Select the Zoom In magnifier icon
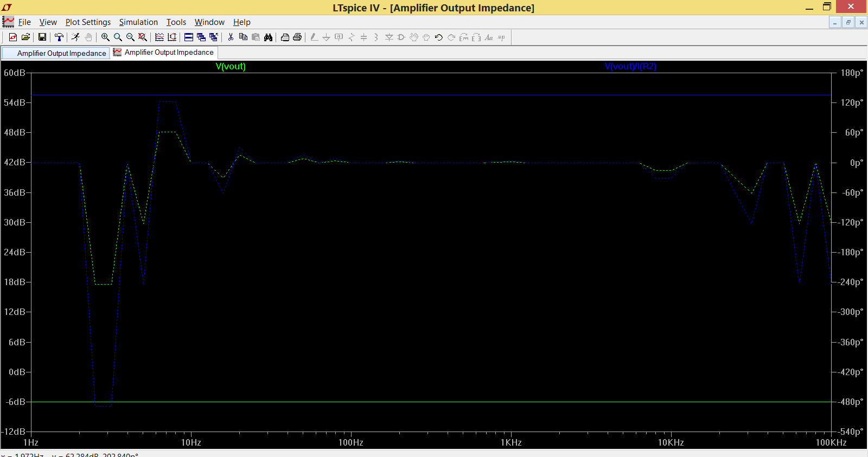The image size is (868, 457). click(105, 37)
